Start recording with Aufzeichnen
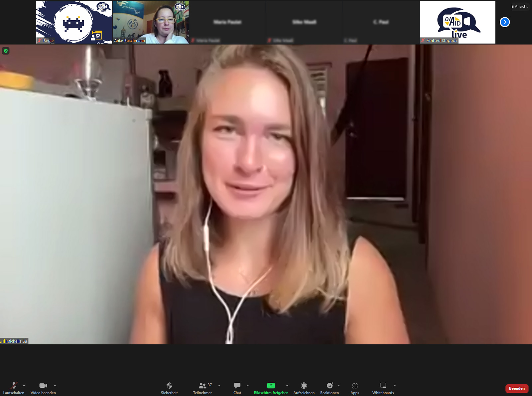 click(x=304, y=386)
